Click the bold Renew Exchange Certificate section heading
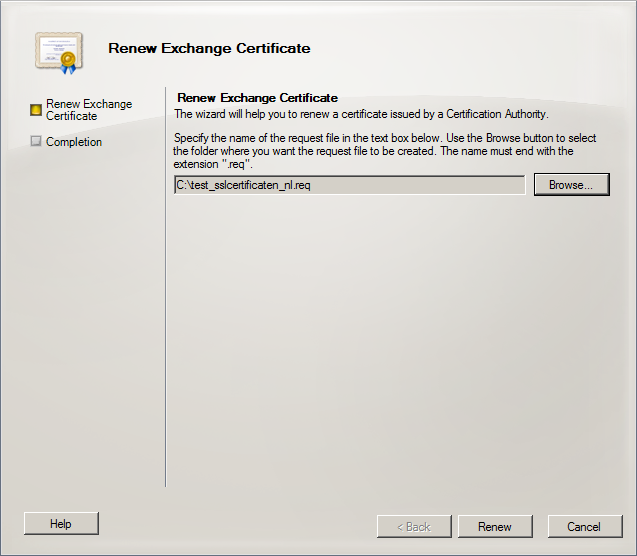The image size is (637, 556). (258, 98)
